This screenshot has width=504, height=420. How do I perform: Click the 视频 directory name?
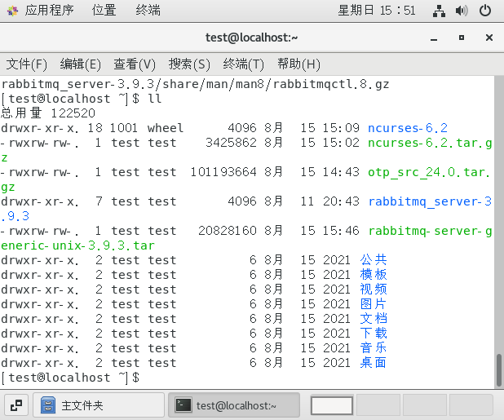374,290
